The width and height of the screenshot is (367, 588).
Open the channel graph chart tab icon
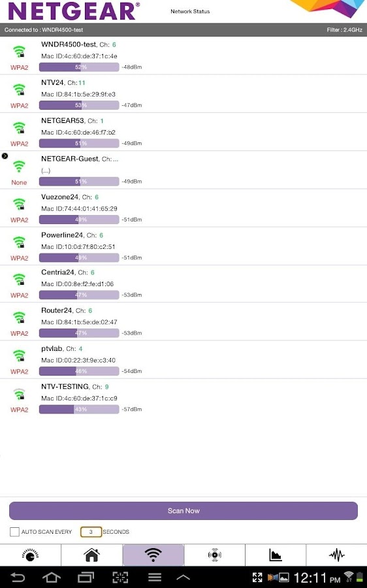point(276,555)
